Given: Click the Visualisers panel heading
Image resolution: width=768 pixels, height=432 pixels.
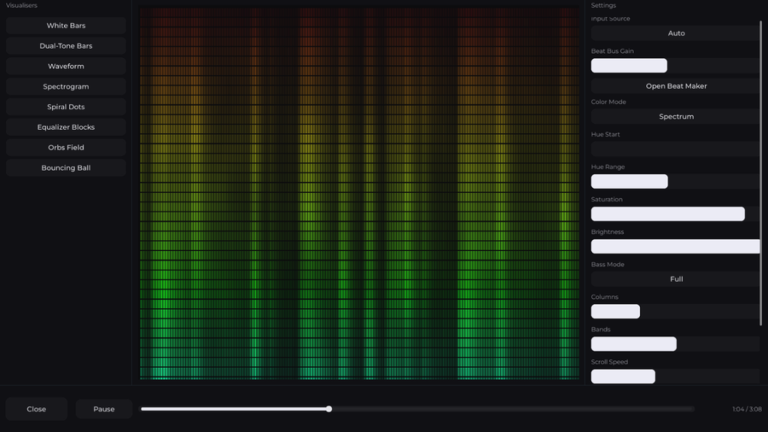Looking at the screenshot, I should 22,5.
